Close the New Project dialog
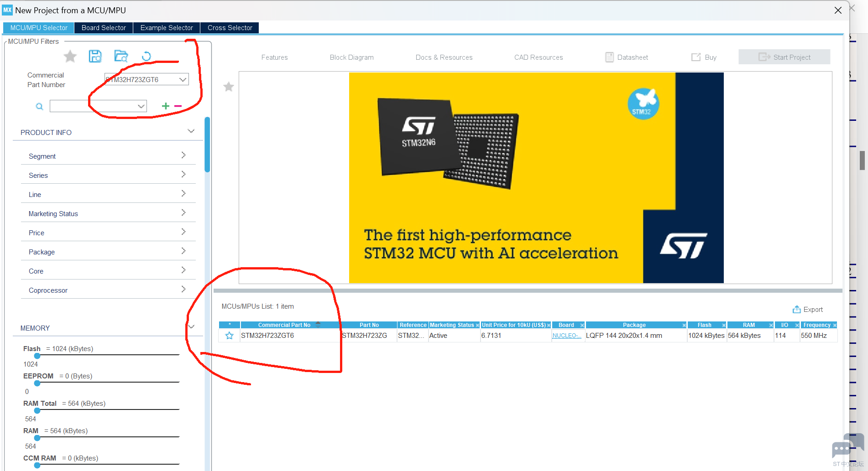Viewport: 868px width, 471px height. [838, 10]
